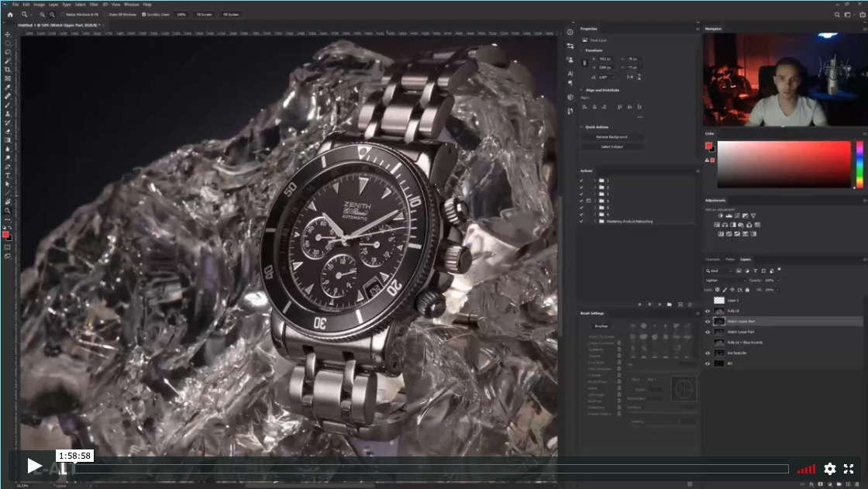Select the Path Selection tool
The width and height of the screenshot is (868, 489).
click(x=8, y=184)
